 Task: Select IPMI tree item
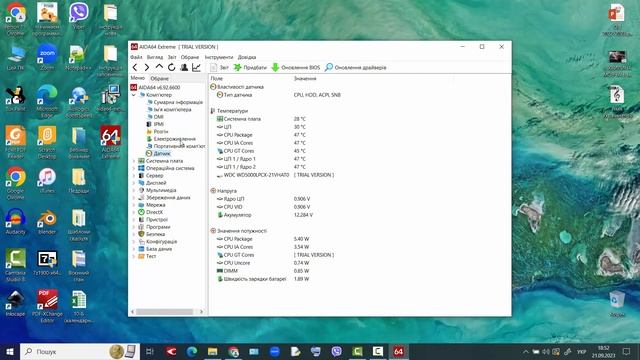point(155,124)
